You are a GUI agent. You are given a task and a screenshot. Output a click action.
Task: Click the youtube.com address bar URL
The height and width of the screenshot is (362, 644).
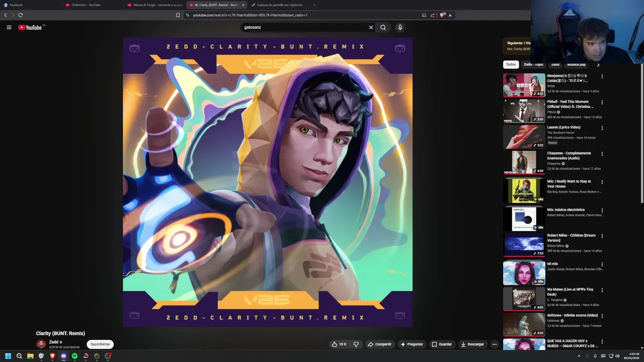(x=250, y=15)
